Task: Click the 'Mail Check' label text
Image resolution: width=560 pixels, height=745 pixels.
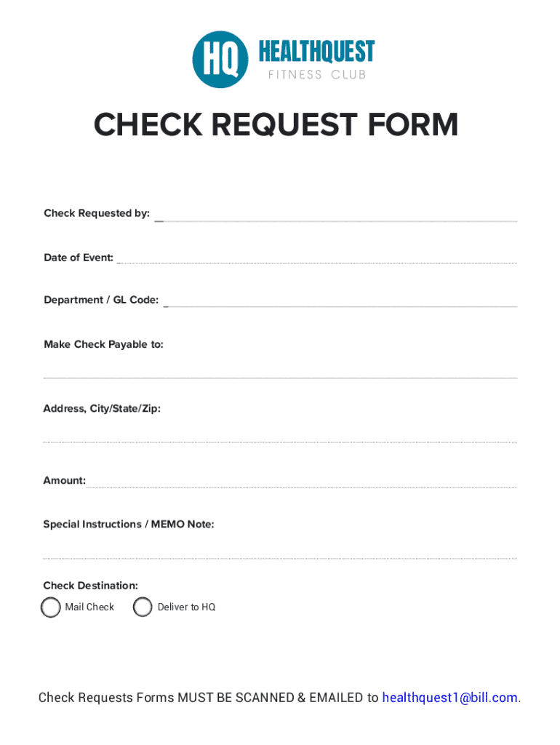Action: 89,607
